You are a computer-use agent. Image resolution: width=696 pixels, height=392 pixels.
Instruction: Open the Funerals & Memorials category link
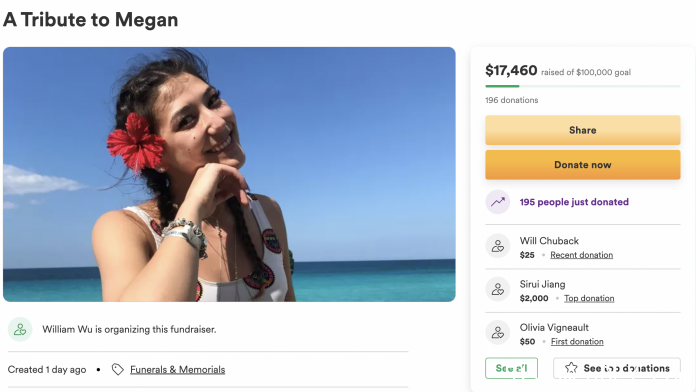coord(178,369)
